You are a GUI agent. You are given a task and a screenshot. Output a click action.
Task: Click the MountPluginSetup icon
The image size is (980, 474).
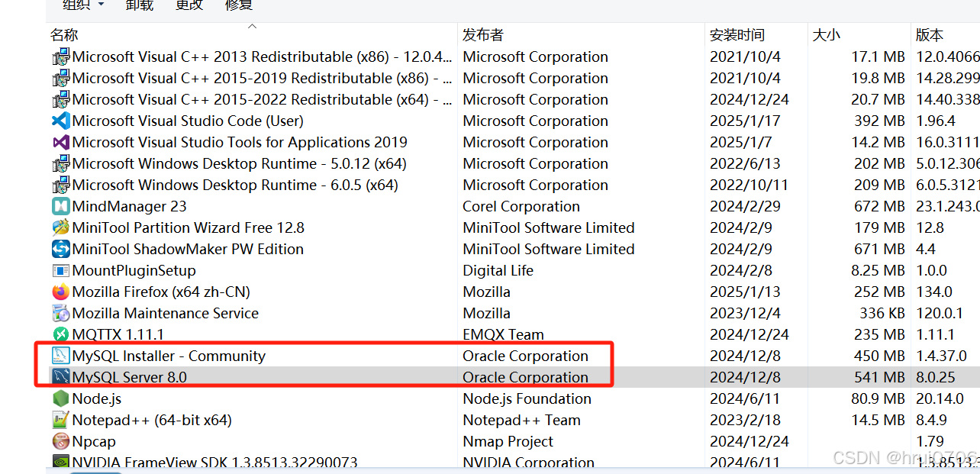tap(61, 270)
